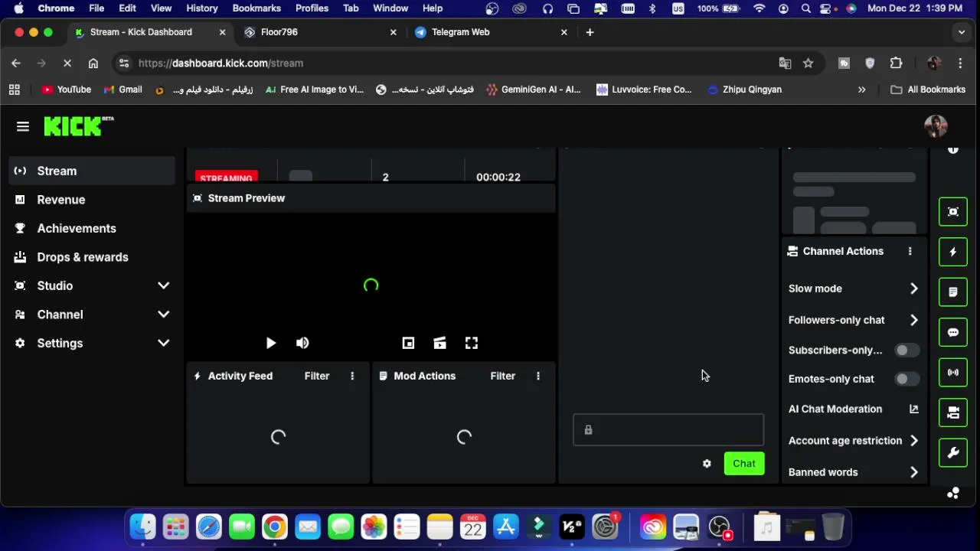
Task: Open Activity Feed three-dot options
Action: tap(352, 376)
